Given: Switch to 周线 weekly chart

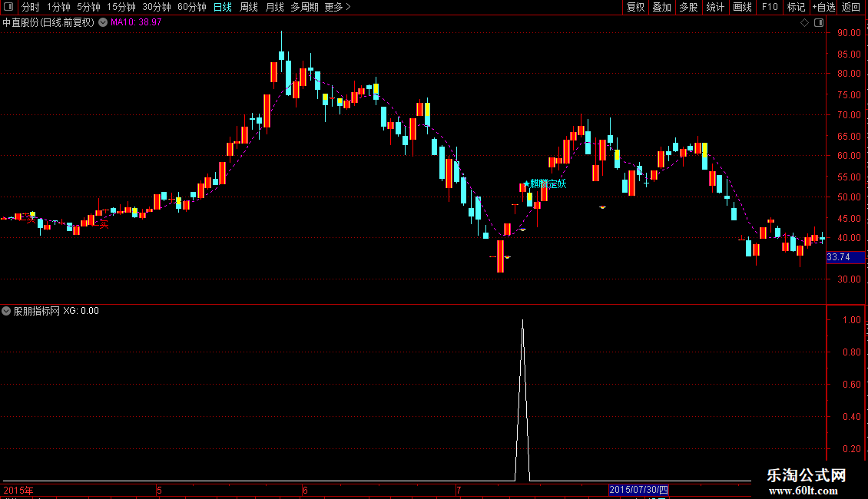Looking at the screenshot, I should [249, 7].
